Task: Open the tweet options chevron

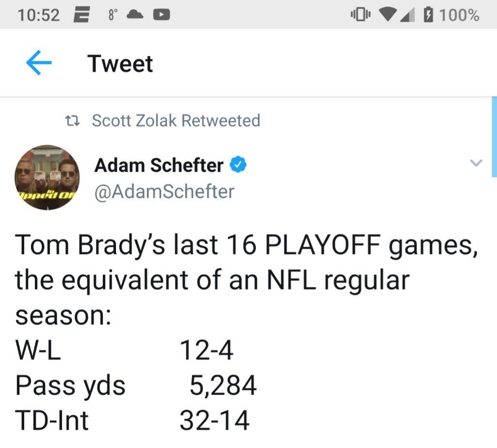Action: (x=476, y=163)
